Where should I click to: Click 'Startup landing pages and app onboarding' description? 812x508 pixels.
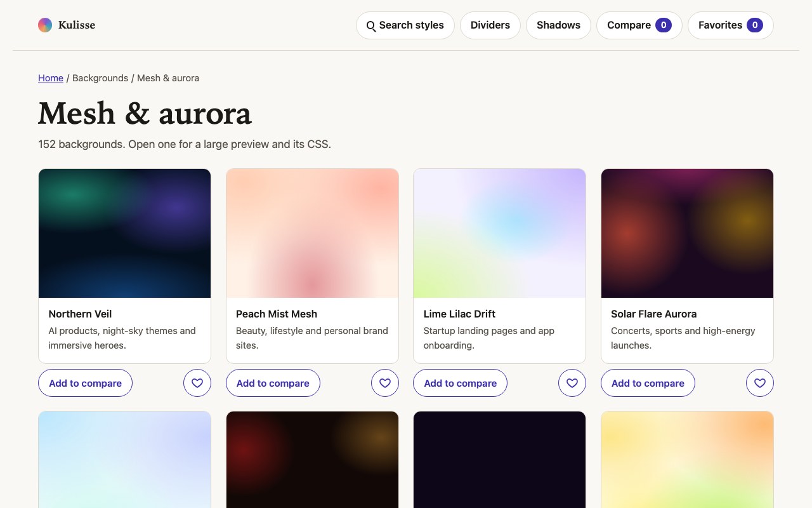point(489,338)
